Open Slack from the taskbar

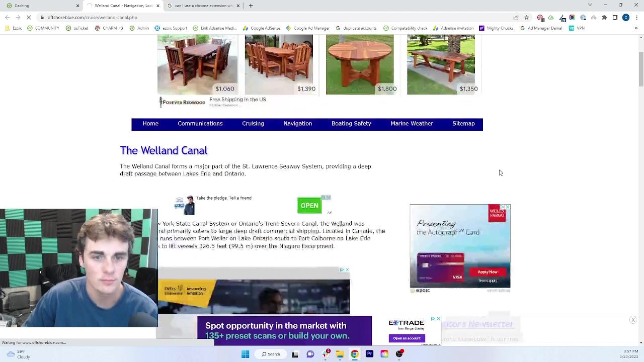pos(326,354)
